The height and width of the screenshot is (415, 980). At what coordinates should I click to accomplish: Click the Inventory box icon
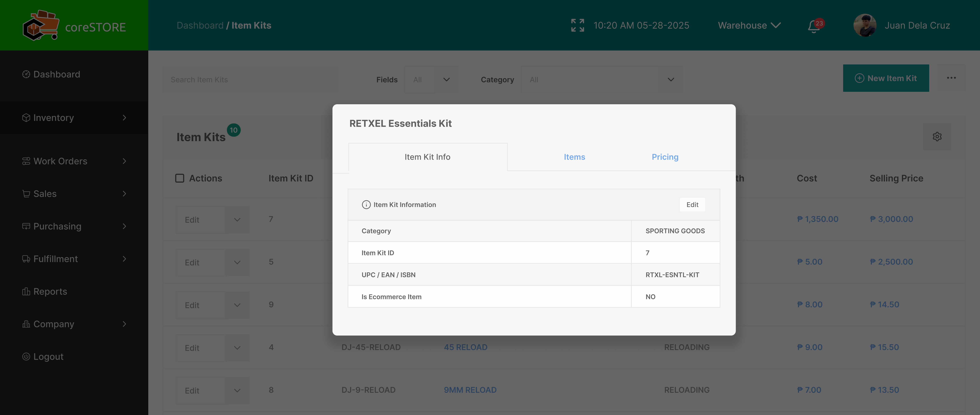click(x=26, y=118)
